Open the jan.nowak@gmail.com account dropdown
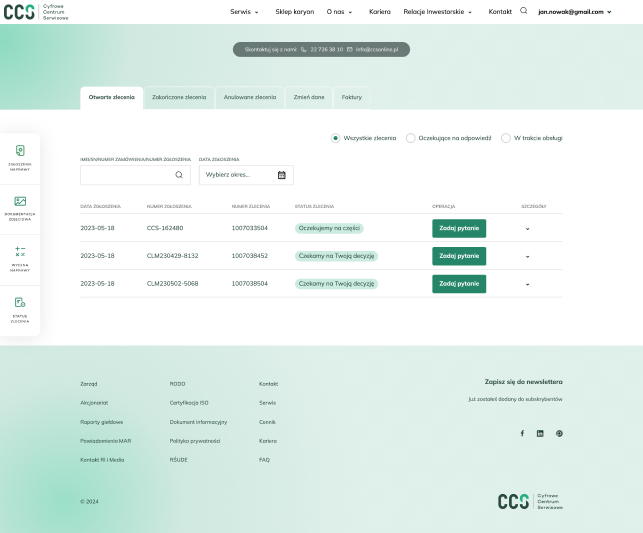The image size is (643, 533). coord(575,12)
